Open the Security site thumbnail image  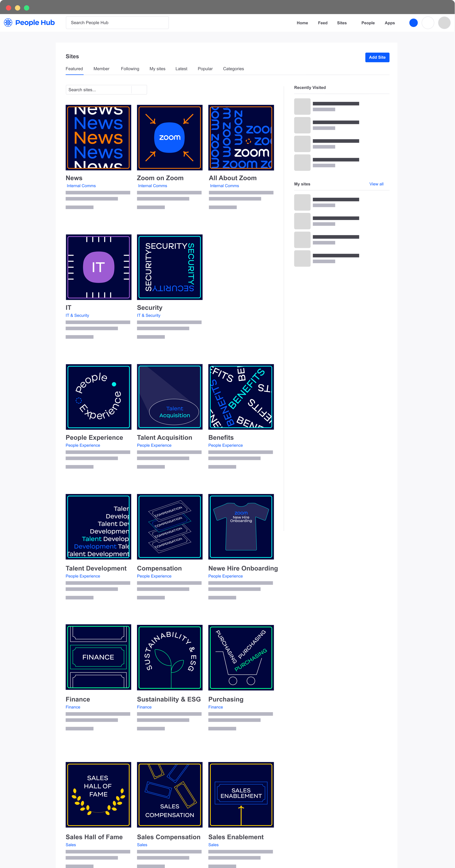[170, 267]
